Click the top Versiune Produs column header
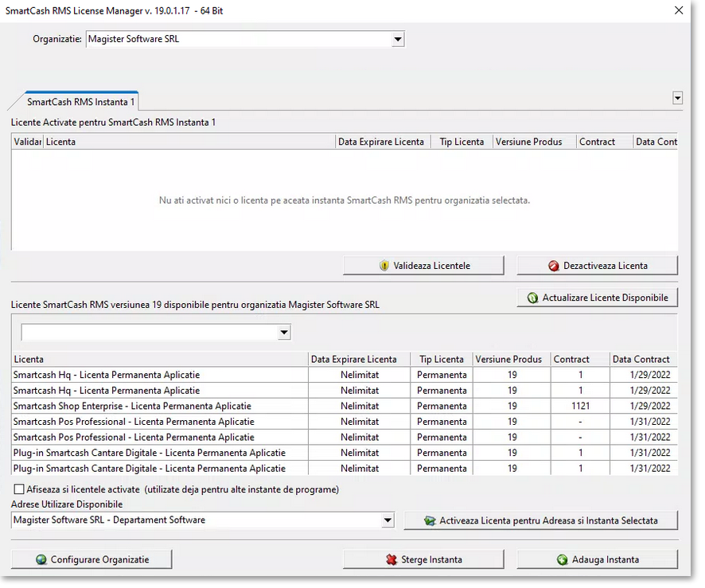The height and width of the screenshot is (588, 705). click(535, 142)
